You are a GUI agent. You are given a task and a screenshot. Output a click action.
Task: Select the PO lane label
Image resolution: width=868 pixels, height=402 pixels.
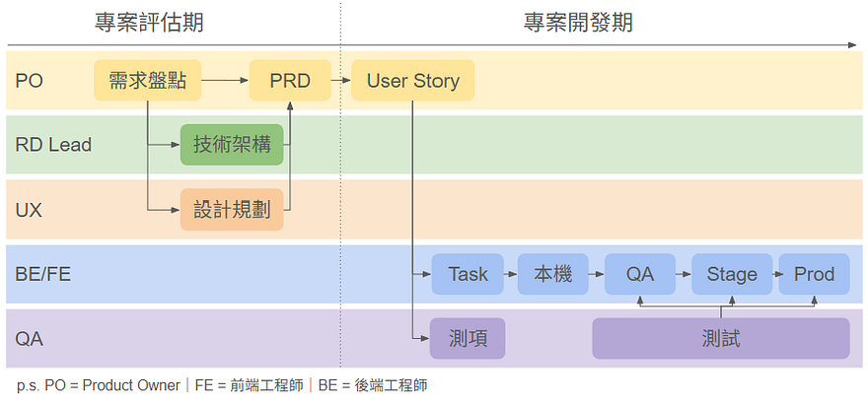point(29,81)
